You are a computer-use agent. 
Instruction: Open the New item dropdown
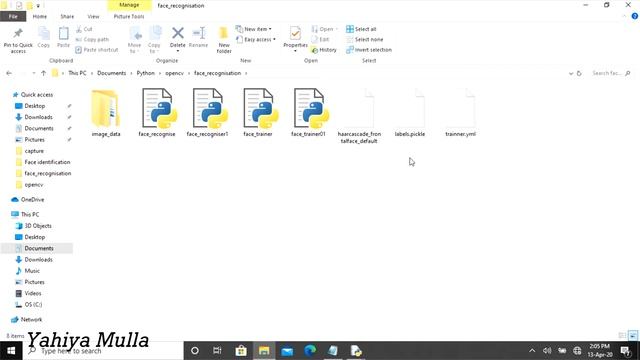click(x=253, y=29)
